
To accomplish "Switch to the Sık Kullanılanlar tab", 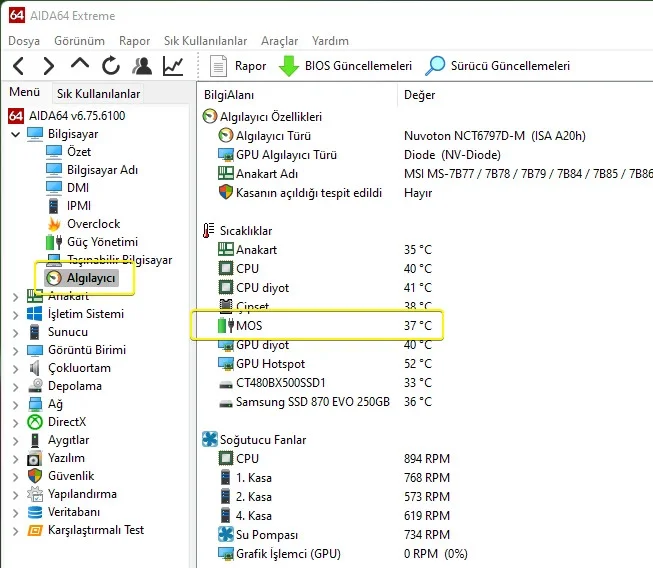I will pos(98,94).
